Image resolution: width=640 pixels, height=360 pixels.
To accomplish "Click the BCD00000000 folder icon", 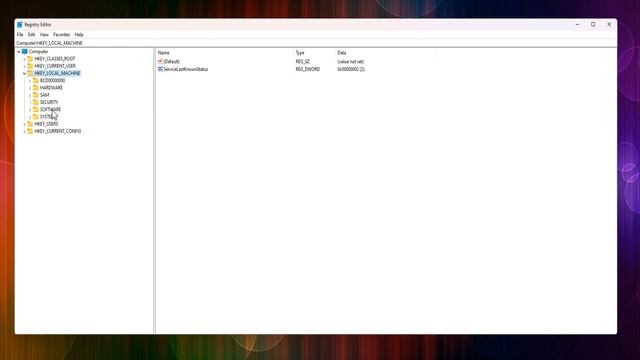I will pyautogui.click(x=36, y=80).
